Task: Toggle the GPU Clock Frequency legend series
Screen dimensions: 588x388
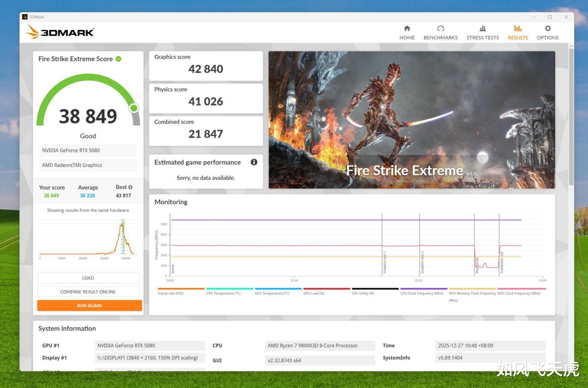Action: tap(521, 291)
